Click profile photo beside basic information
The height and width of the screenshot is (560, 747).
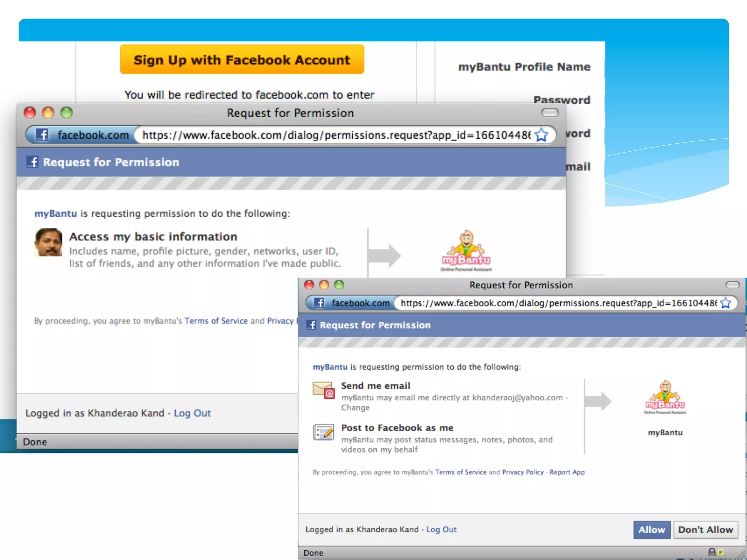tap(48, 242)
